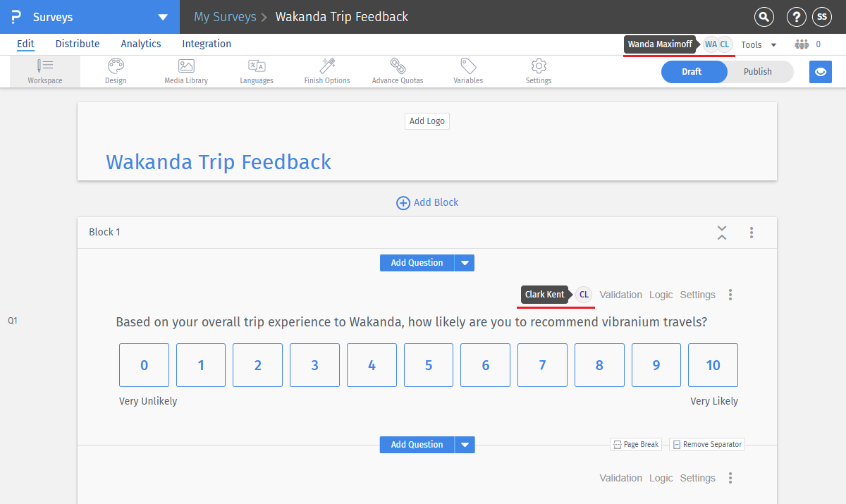Click the CL avatar in header
This screenshot has height=504, width=846.
click(x=725, y=44)
